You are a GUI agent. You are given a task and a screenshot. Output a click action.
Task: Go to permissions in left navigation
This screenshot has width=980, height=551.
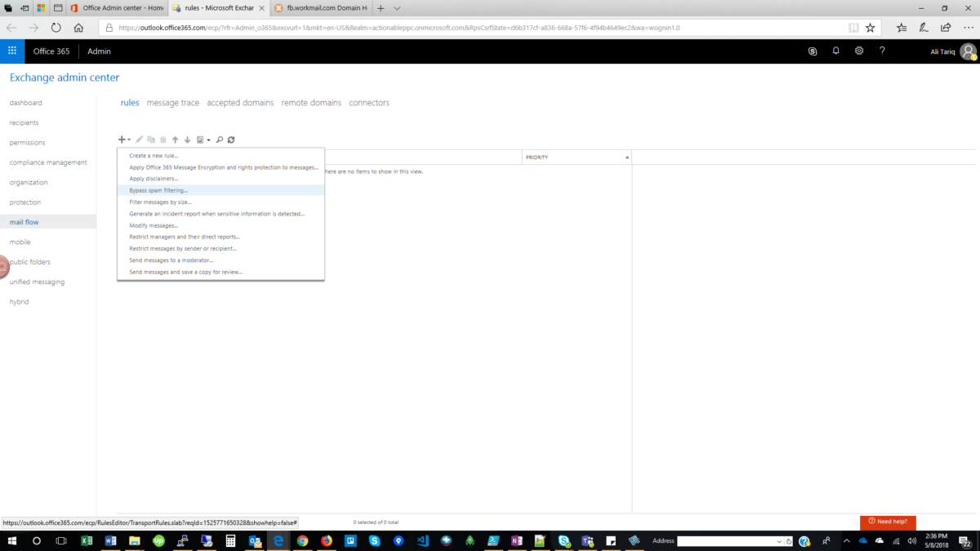coord(28,142)
